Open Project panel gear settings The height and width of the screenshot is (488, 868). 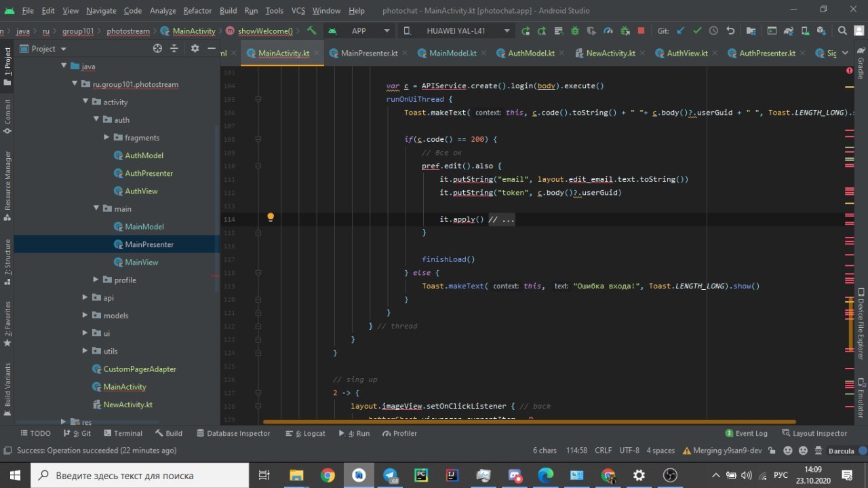coord(195,48)
